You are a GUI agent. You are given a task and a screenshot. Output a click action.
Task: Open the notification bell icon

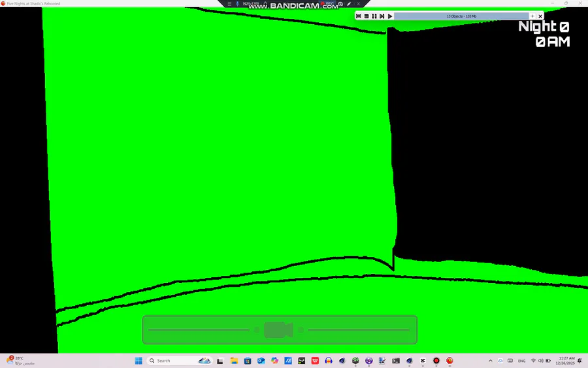click(580, 361)
